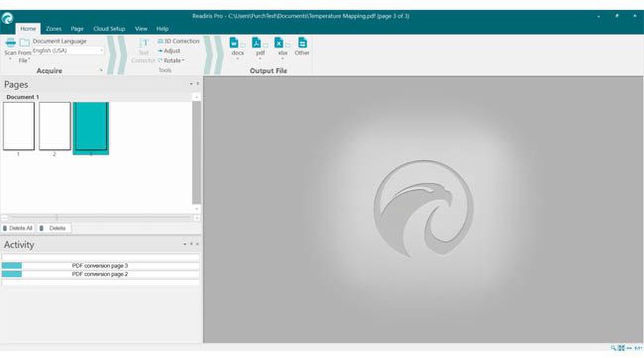
Task: Click the Readiris logo in title bar
Action: 8,17
